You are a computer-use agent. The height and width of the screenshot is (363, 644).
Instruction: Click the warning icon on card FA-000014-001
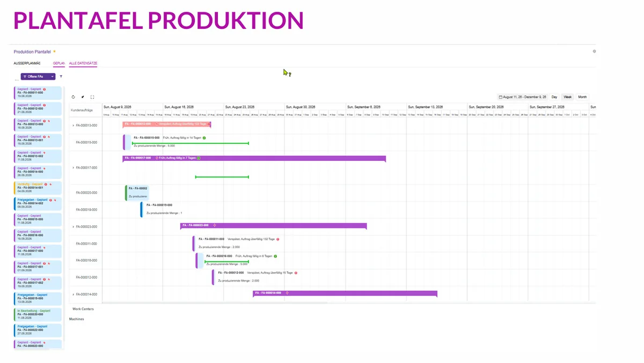46,184
